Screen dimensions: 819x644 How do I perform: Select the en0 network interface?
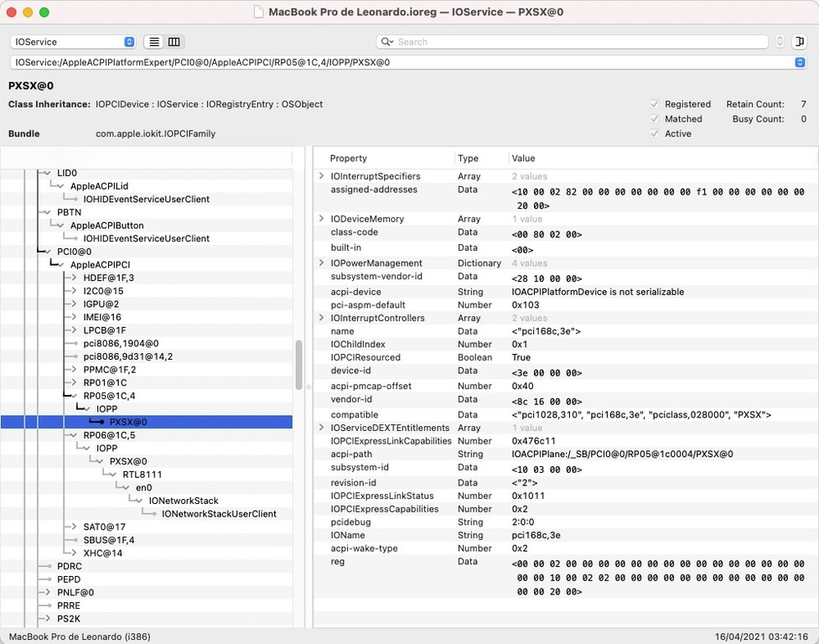(143, 487)
